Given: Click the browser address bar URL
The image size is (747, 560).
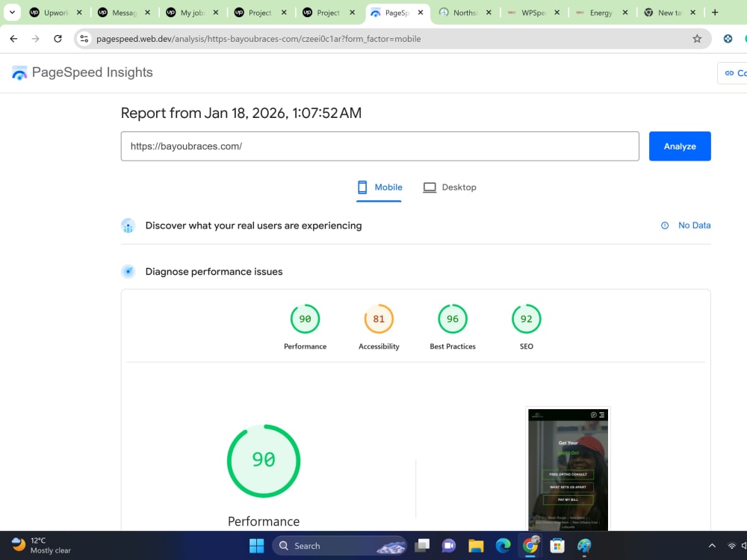Looking at the screenshot, I should tap(258, 39).
